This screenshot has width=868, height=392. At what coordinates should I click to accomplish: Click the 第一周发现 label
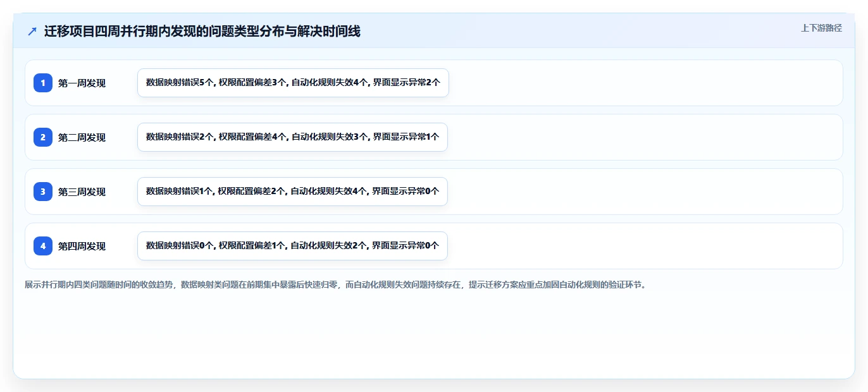pos(82,83)
